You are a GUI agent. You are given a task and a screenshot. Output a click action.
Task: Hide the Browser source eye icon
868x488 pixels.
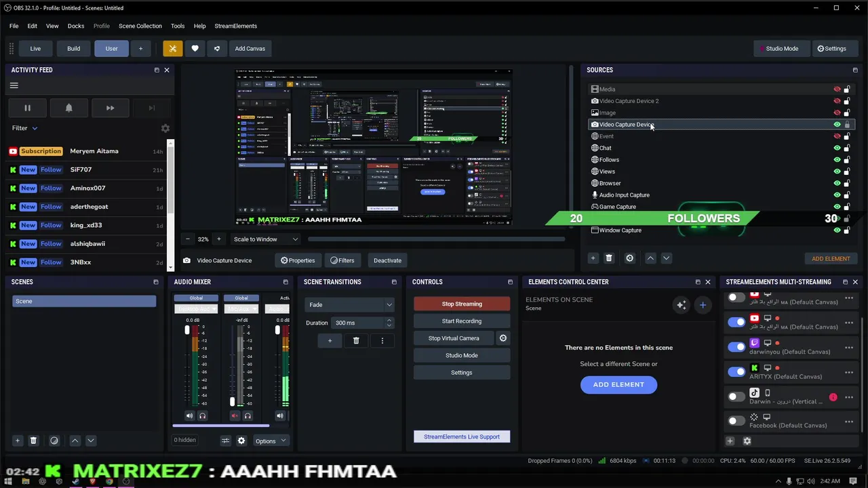[x=837, y=183]
